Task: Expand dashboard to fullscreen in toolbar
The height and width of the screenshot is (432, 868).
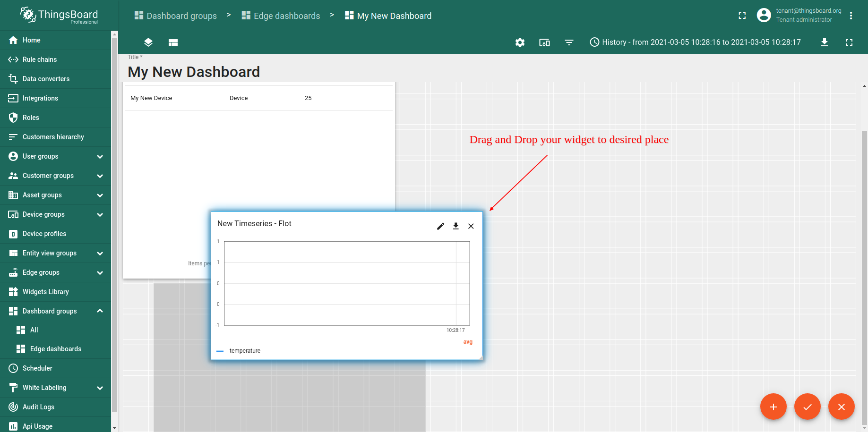Action: (849, 42)
